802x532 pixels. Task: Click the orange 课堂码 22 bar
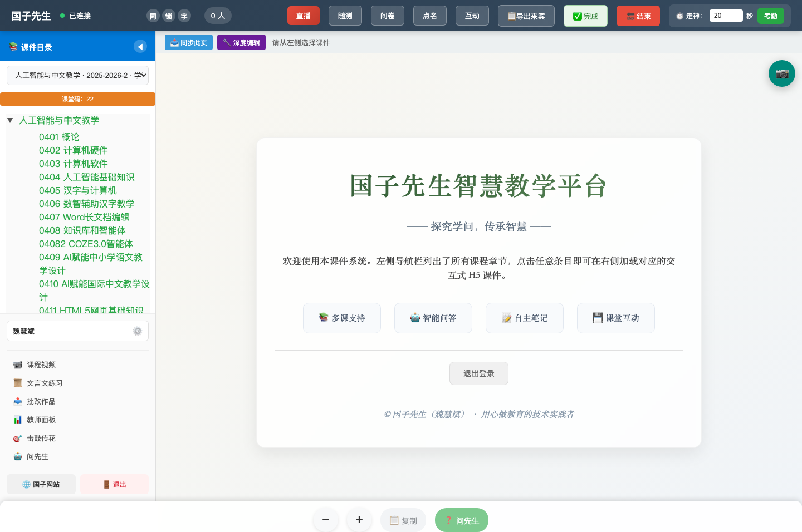tap(77, 99)
